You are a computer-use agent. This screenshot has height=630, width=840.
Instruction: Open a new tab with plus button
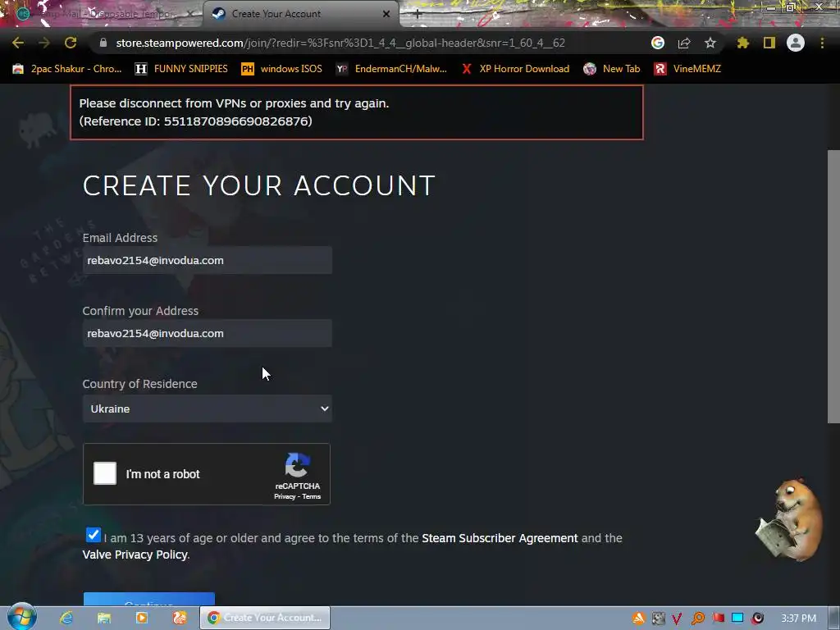click(x=418, y=14)
